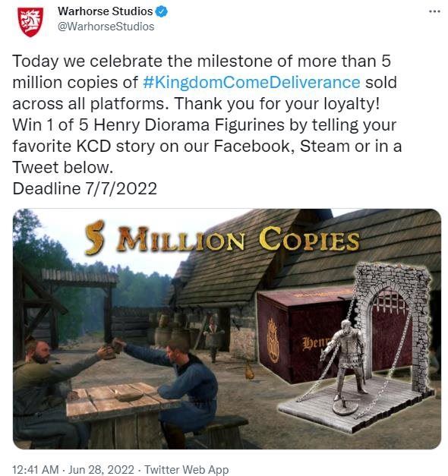Open the Warhorse Studios display name
The height and width of the screenshot is (476, 448).
[105, 11]
